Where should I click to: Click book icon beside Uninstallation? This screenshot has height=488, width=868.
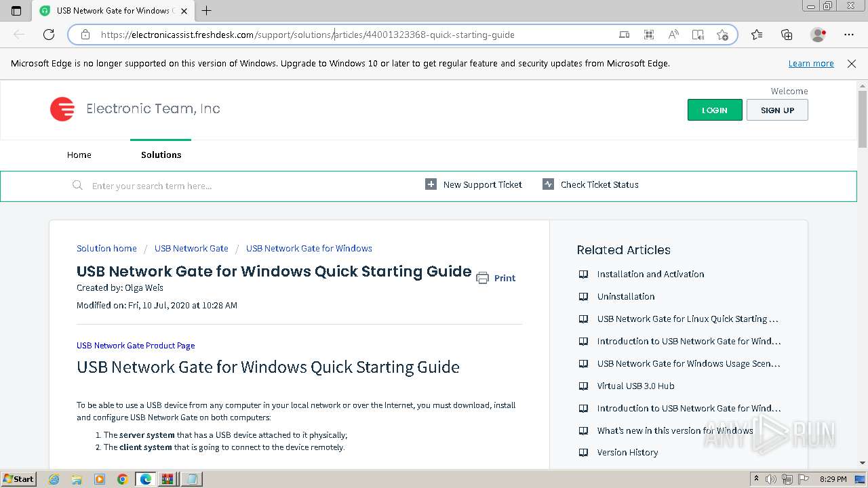pos(583,296)
